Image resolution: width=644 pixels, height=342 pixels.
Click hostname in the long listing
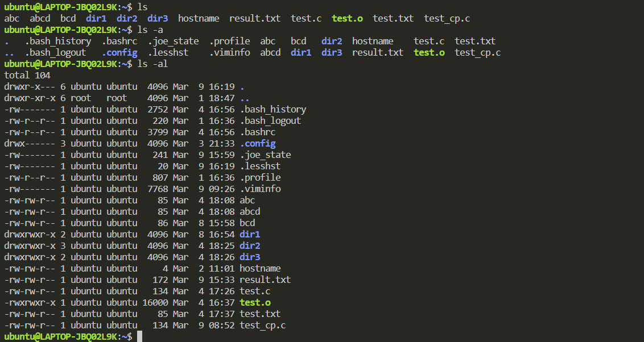pos(260,269)
